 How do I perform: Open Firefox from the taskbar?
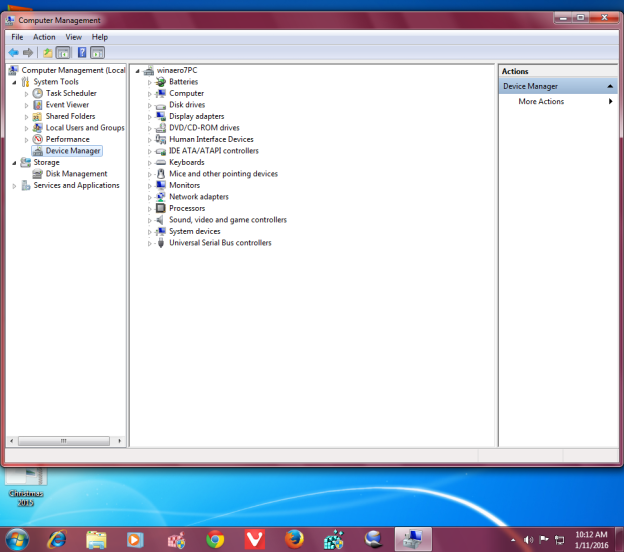(294, 540)
